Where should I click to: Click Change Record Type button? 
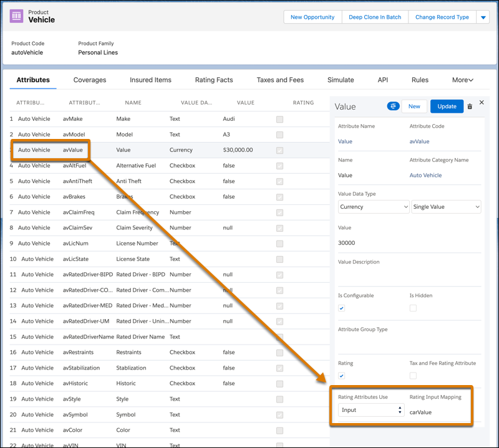click(x=442, y=17)
